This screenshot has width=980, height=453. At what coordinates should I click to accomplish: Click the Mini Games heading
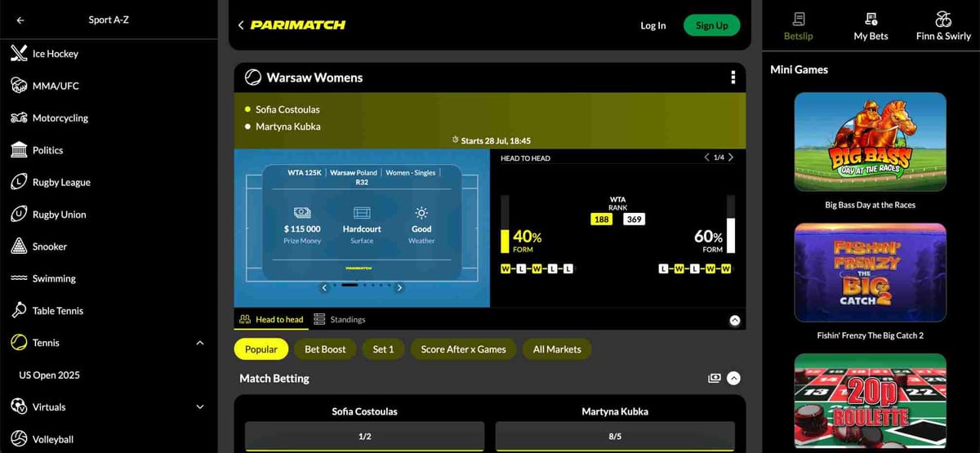799,69
